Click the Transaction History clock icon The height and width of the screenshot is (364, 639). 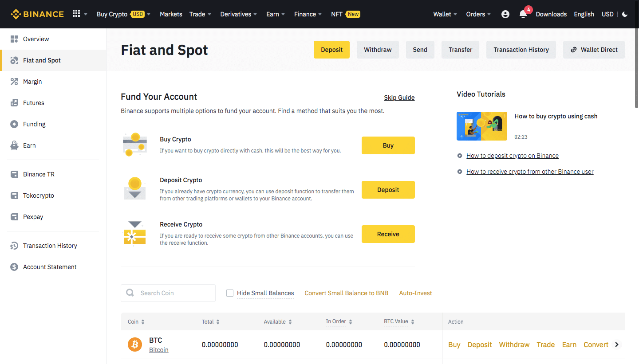[x=14, y=246]
